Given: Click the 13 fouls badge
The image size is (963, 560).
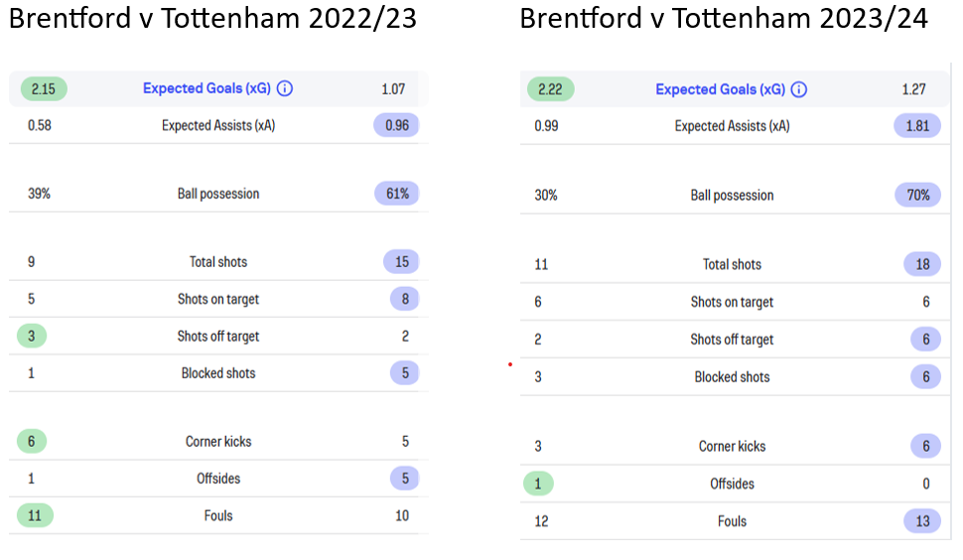Looking at the screenshot, I should pyautogui.click(x=922, y=521).
